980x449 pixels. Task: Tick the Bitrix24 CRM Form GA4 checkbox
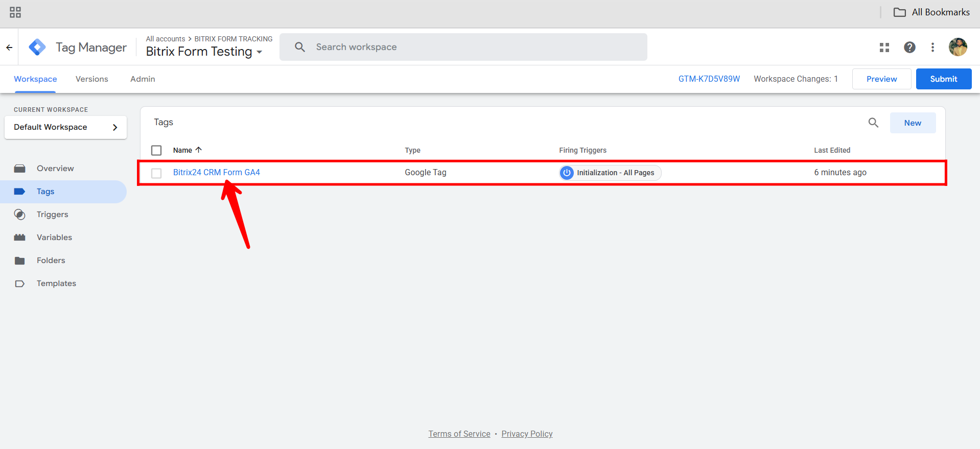click(156, 173)
